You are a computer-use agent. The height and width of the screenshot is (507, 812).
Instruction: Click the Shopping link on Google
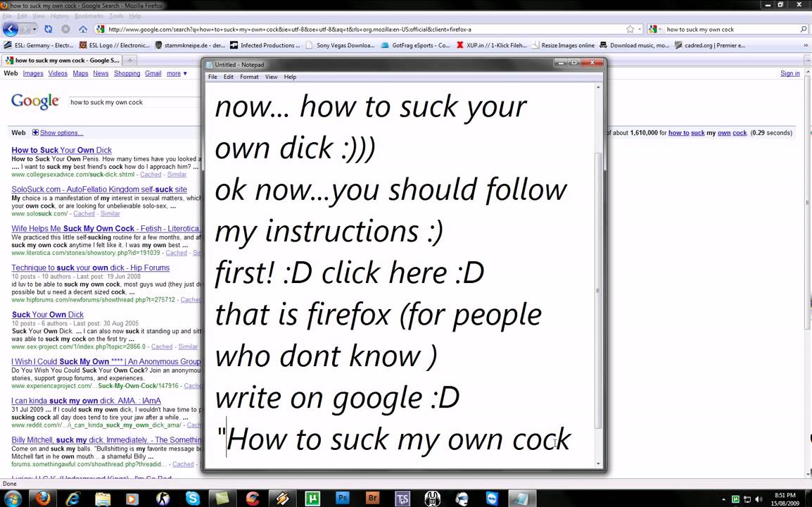click(x=127, y=74)
